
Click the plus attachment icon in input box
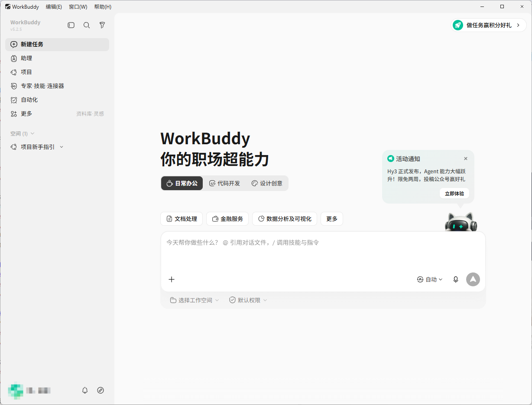(172, 279)
